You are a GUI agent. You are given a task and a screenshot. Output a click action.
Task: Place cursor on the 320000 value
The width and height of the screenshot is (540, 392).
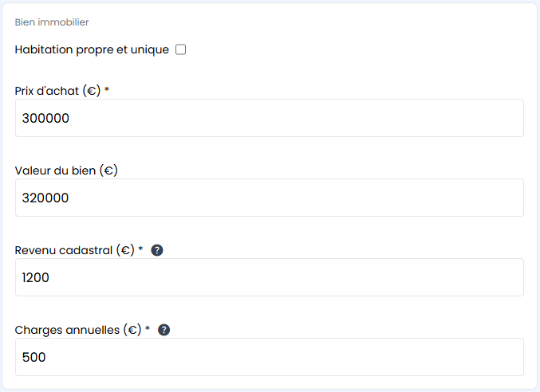[45, 198]
